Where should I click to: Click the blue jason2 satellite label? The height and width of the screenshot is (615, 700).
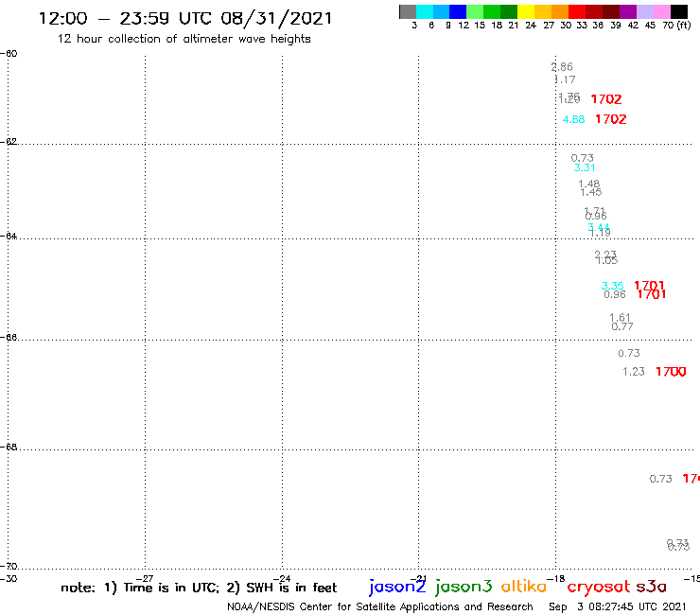click(x=397, y=588)
